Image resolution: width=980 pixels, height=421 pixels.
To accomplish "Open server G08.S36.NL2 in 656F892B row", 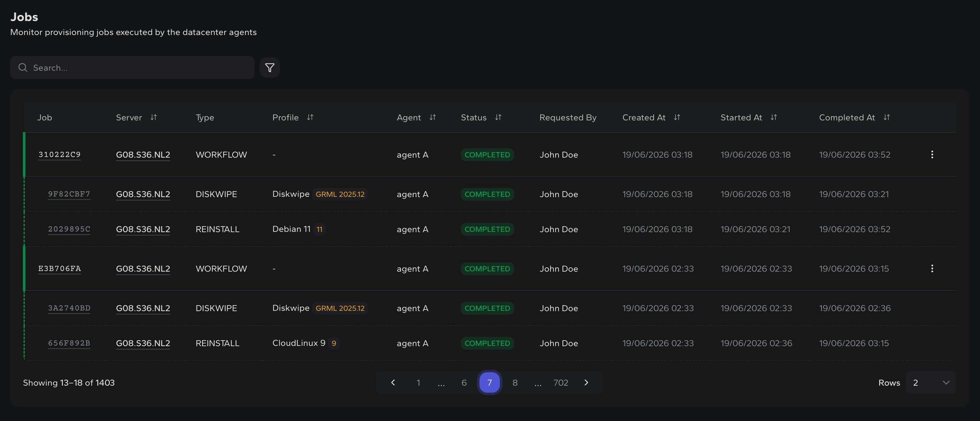I will click(143, 344).
